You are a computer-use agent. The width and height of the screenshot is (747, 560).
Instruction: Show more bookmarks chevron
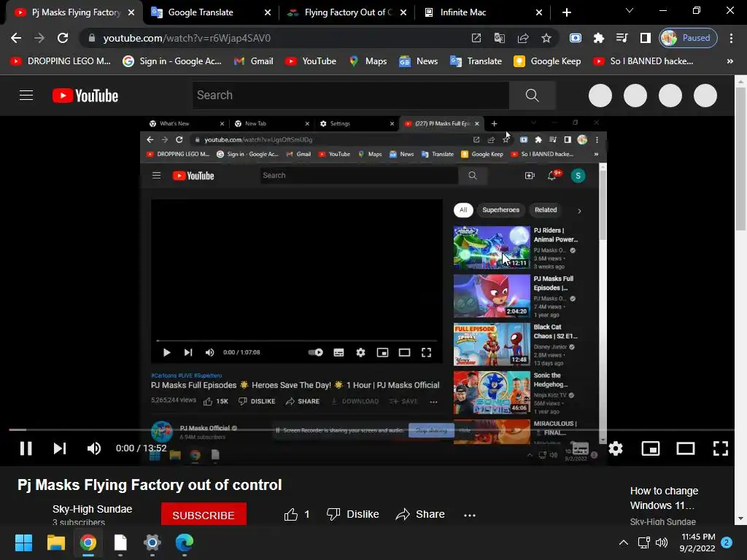[729, 61]
